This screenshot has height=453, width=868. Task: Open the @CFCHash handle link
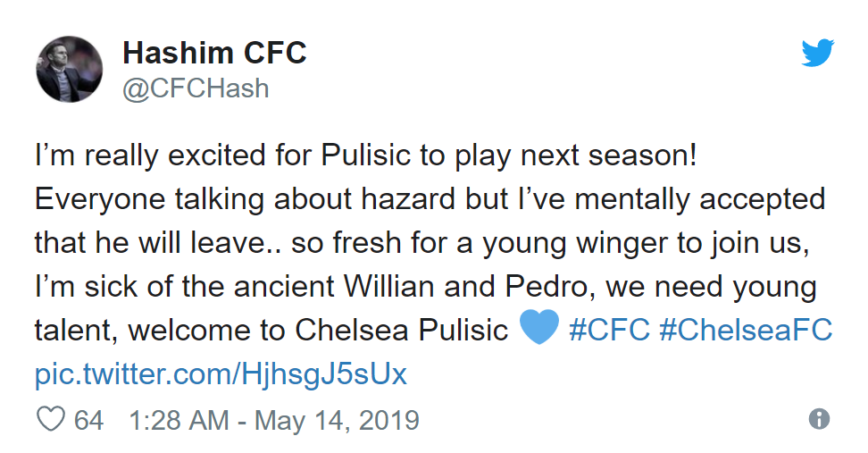(196, 89)
